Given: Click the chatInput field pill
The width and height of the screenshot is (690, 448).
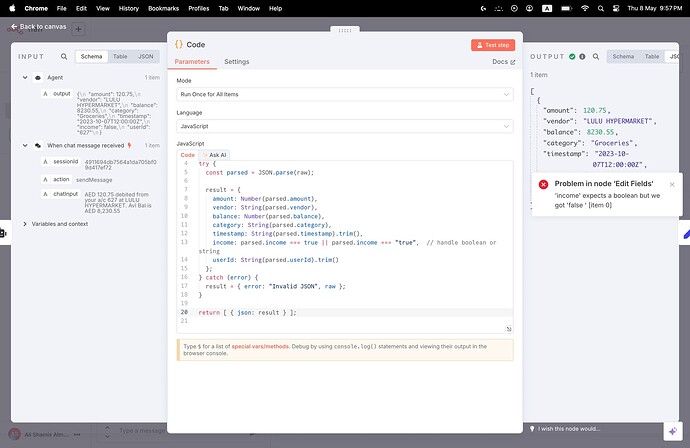Looking at the screenshot, I should (61, 194).
